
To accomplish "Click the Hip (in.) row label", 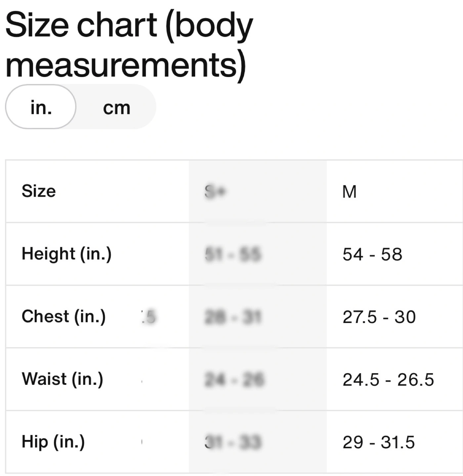I will (x=53, y=442).
